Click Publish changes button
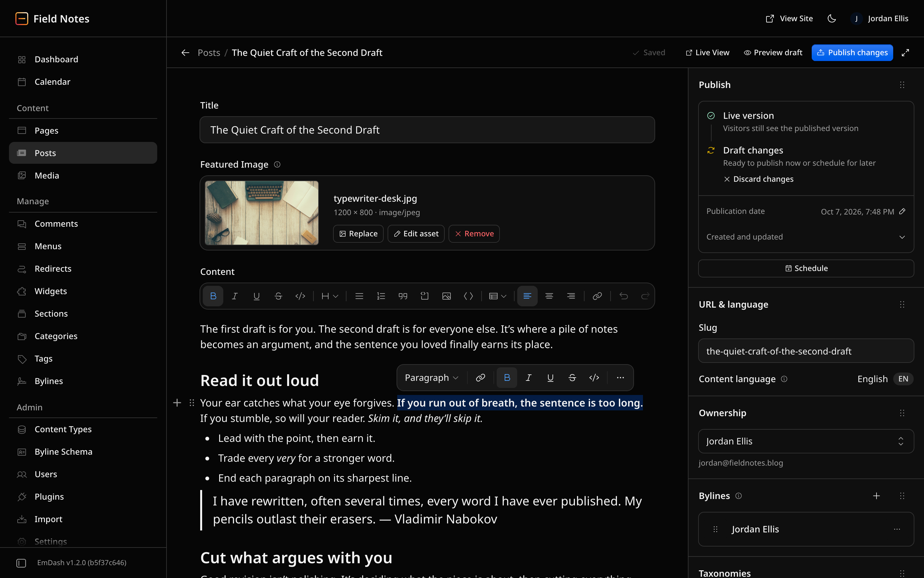 point(852,53)
